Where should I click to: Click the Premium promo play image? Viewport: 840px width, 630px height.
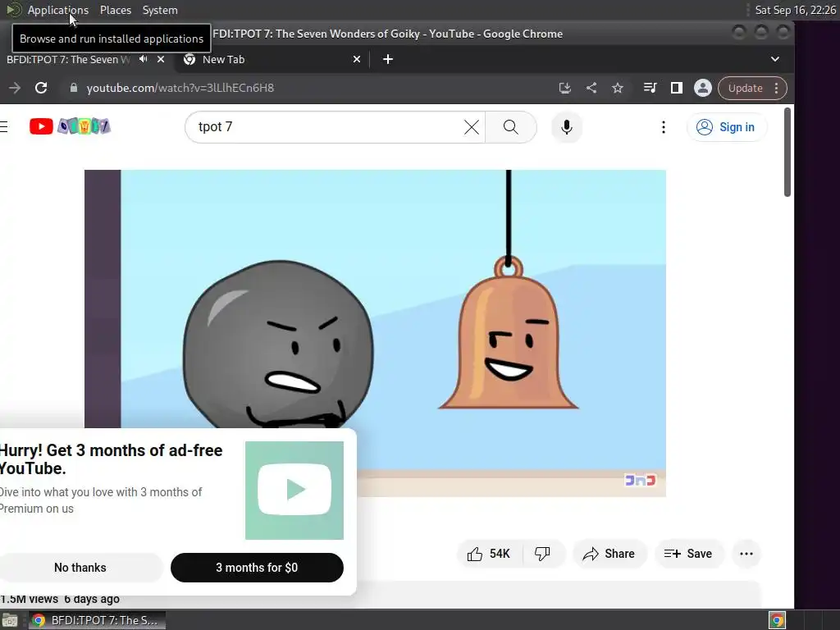[x=294, y=491]
